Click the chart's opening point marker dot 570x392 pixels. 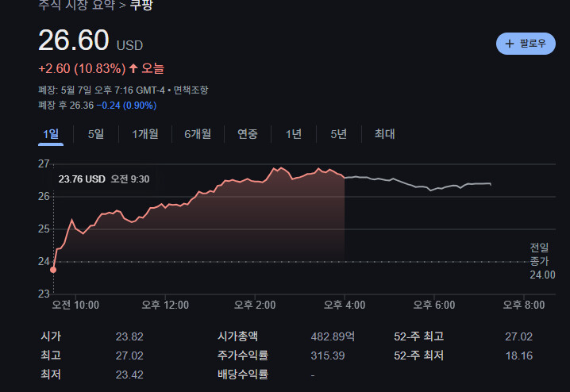53,270
